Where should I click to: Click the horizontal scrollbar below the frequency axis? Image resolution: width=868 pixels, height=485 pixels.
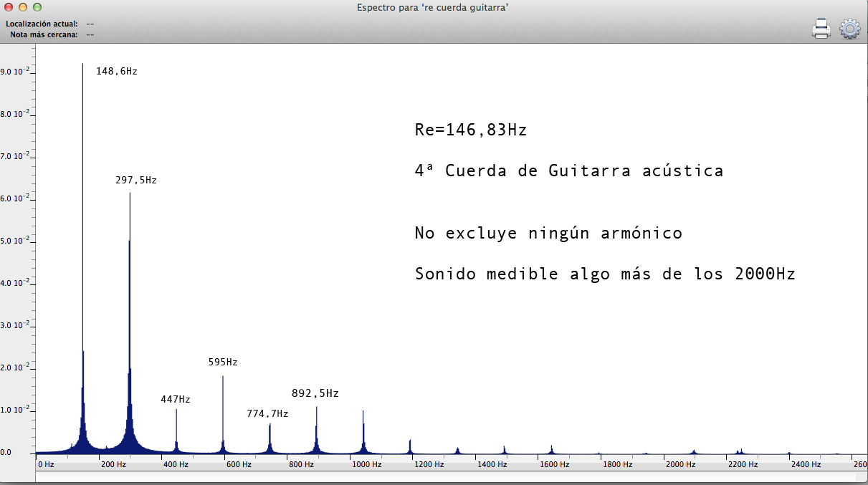(444, 476)
